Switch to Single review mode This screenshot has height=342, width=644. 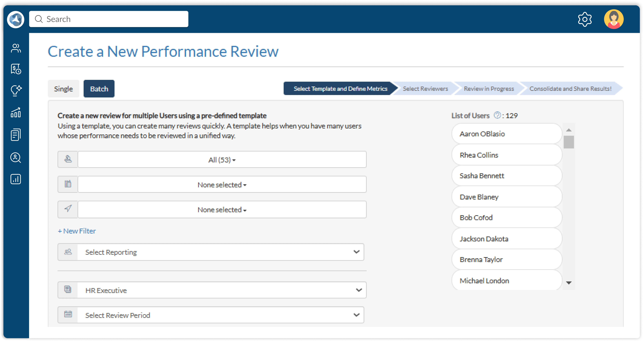coord(63,88)
